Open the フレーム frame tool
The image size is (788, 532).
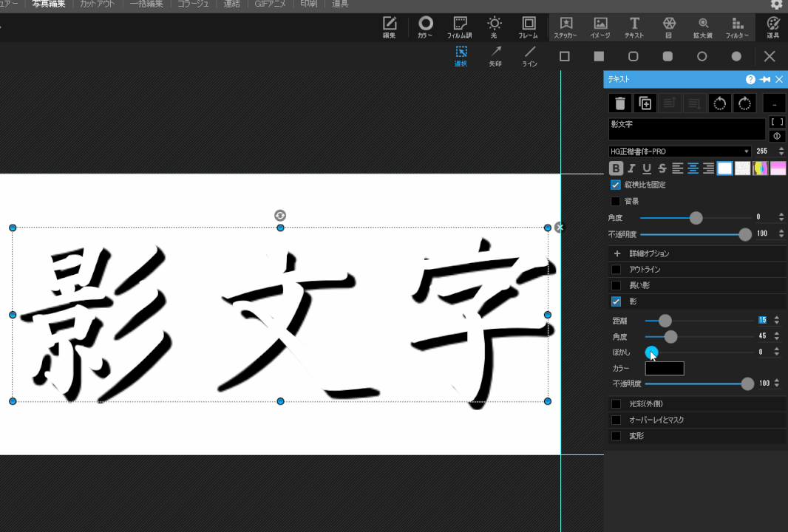(x=529, y=27)
